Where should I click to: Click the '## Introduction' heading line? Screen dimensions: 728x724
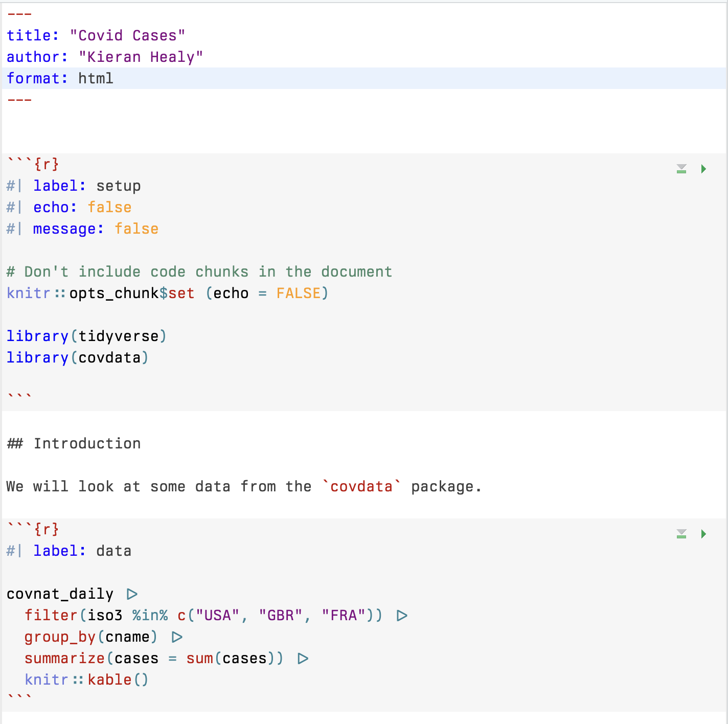coord(74,444)
